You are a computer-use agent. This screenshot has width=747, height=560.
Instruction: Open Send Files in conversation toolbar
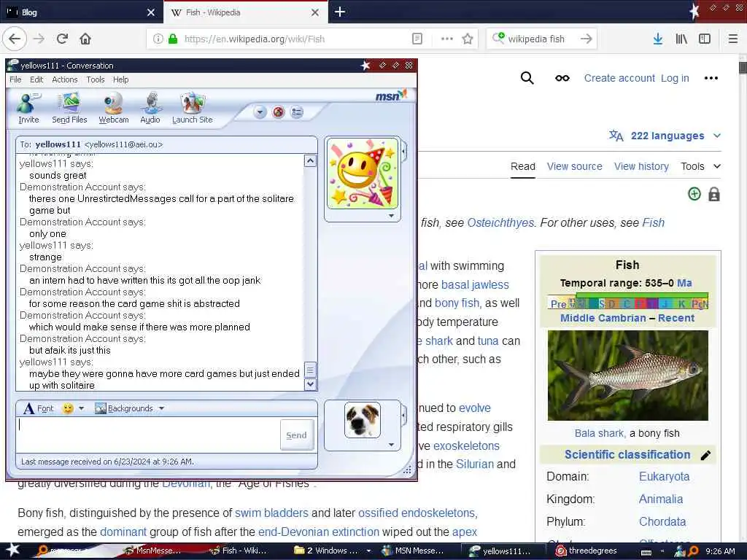pyautogui.click(x=69, y=108)
